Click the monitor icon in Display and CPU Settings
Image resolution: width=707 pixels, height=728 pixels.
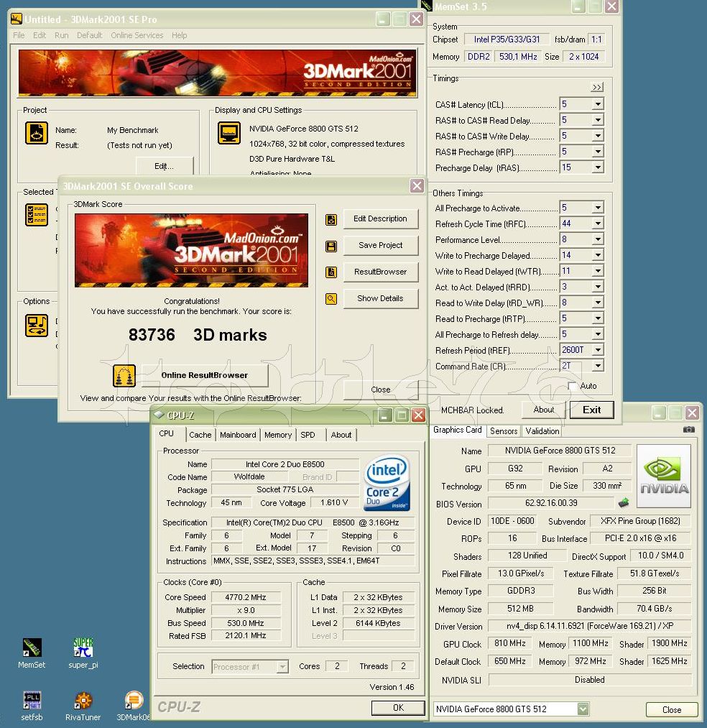(x=229, y=133)
